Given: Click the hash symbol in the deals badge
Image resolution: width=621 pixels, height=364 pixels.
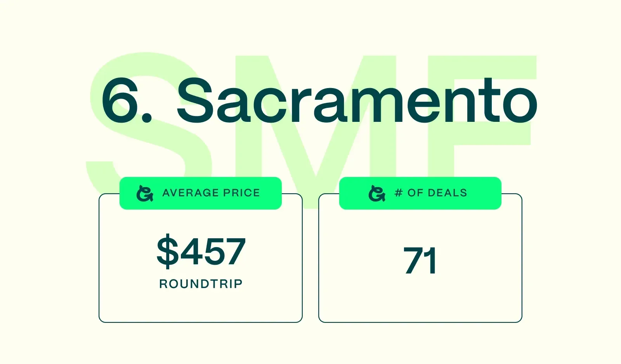Looking at the screenshot, I should pos(399,193).
